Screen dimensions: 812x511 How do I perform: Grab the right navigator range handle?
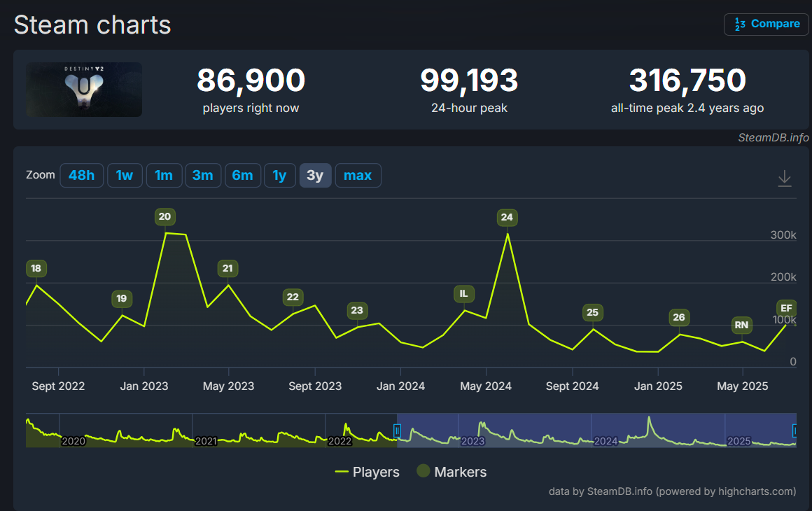click(x=795, y=430)
